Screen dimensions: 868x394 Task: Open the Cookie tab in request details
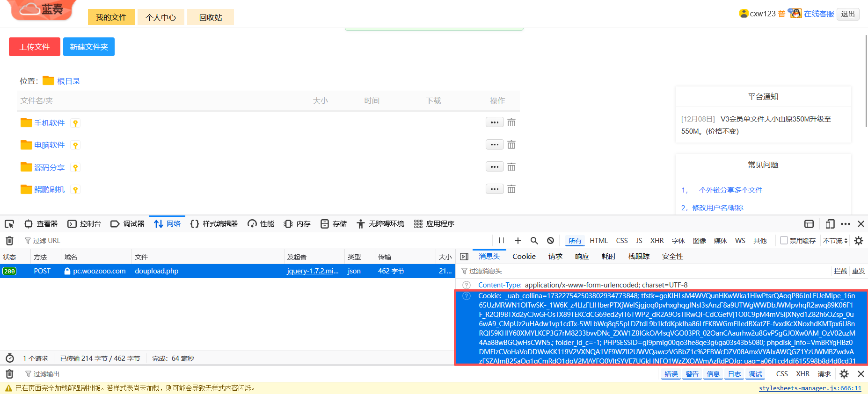click(x=524, y=257)
